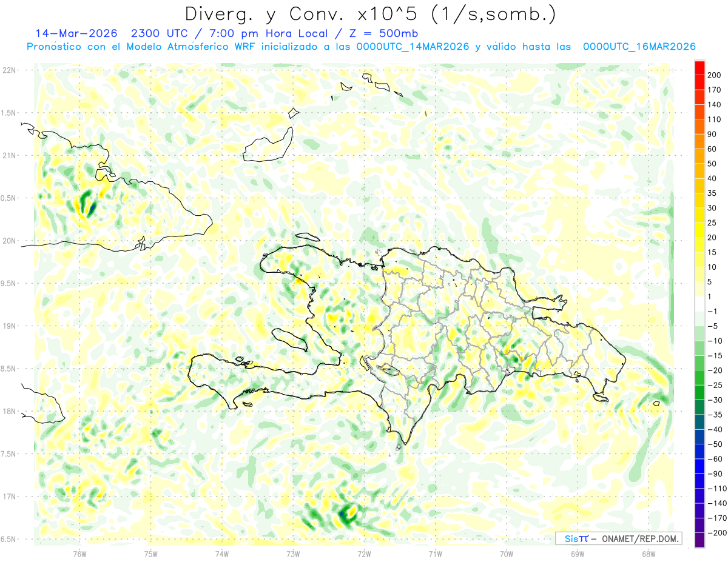
Task: Click colorbar label '60'
Action: click(712, 149)
